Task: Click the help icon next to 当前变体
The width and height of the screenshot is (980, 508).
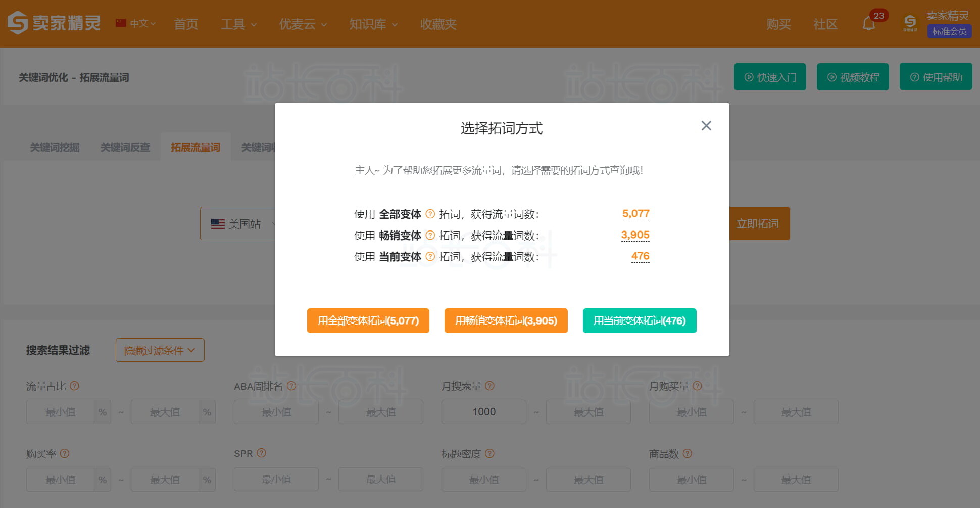Action: coord(430,257)
